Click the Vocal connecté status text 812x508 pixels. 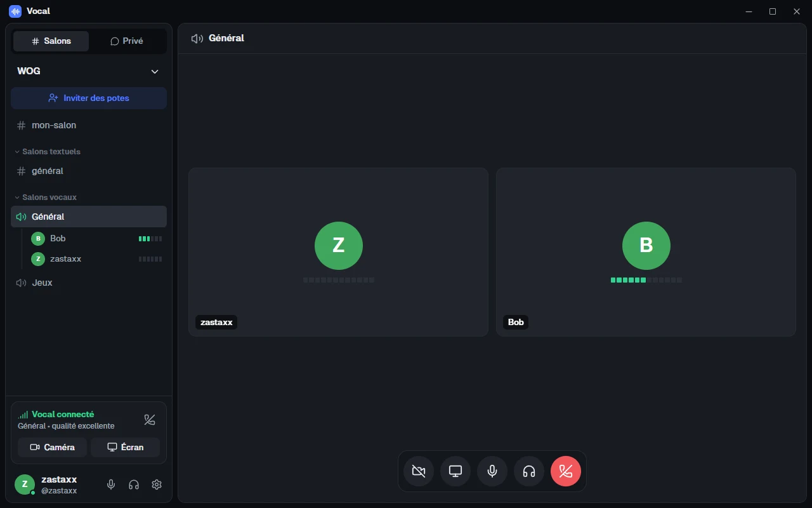click(63, 414)
